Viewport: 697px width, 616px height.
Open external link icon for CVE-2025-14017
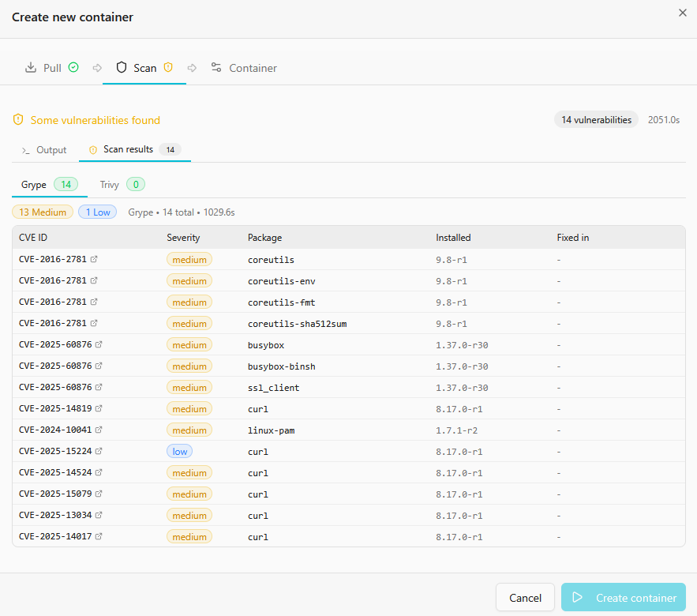click(x=99, y=537)
